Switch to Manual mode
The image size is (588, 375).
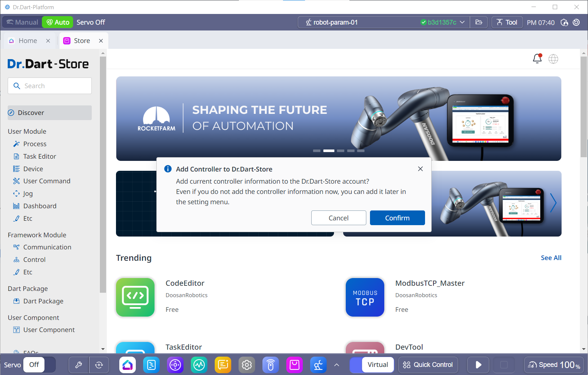coord(22,22)
